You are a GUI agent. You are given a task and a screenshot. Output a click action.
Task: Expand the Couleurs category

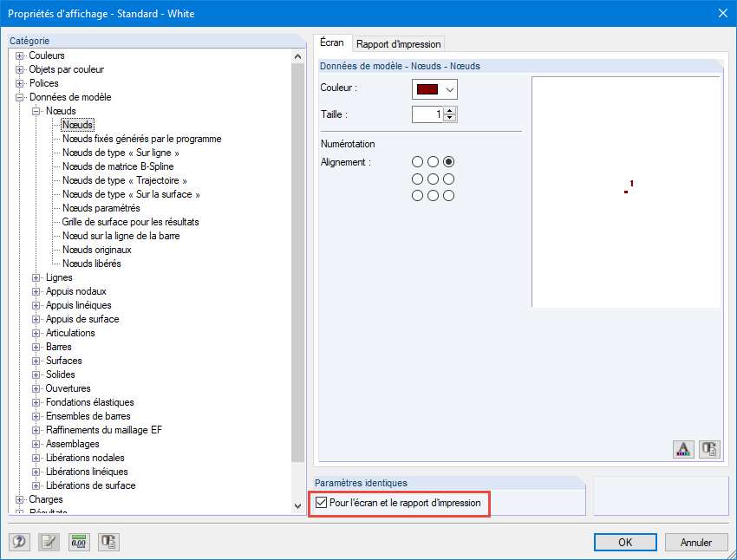(19, 55)
